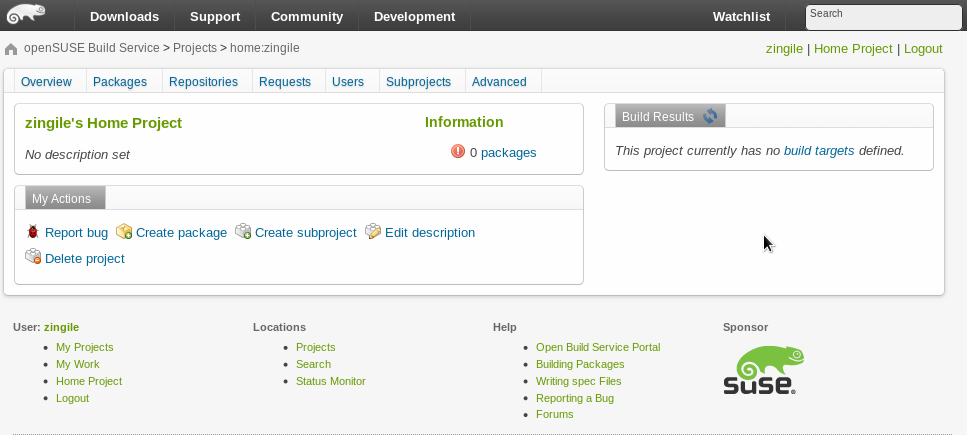Open Projects under Locations
Viewport: 967px width, 435px height.
click(316, 347)
